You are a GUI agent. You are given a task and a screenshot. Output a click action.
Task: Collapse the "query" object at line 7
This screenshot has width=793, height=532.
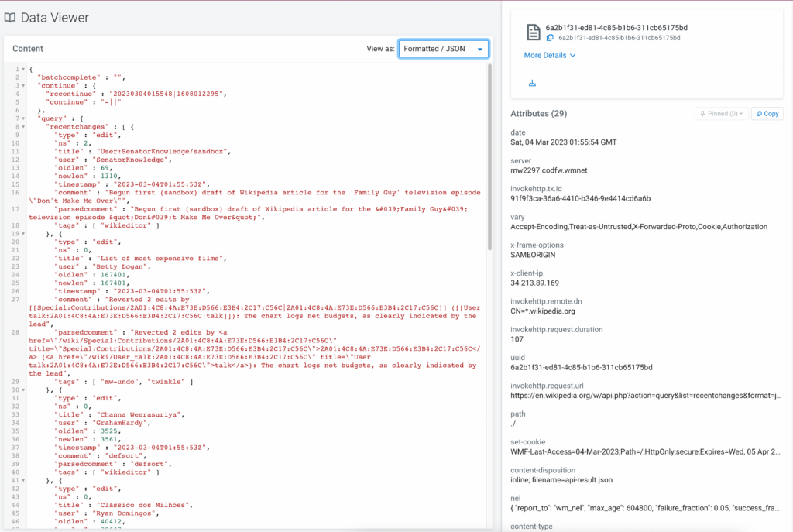(22, 118)
